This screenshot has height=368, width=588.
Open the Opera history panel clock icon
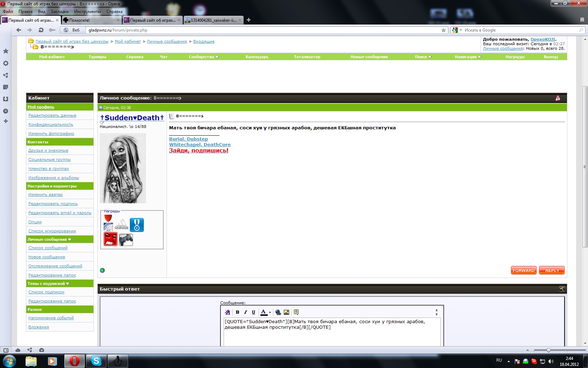pyautogui.click(x=6, y=111)
